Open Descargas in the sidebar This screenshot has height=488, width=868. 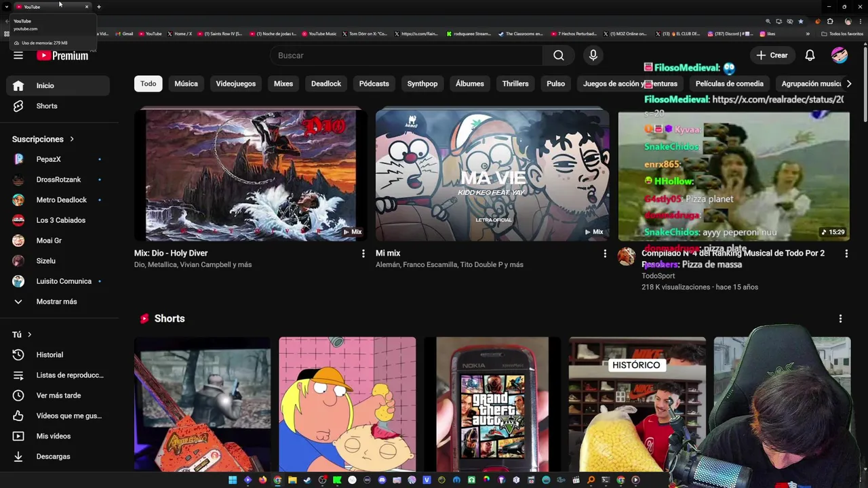(x=58, y=456)
